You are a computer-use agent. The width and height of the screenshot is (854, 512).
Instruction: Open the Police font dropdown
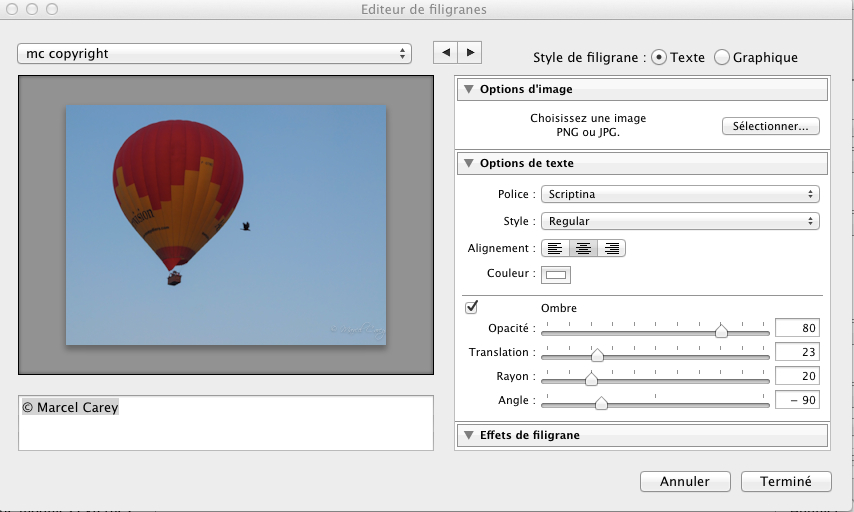pyautogui.click(x=679, y=194)
